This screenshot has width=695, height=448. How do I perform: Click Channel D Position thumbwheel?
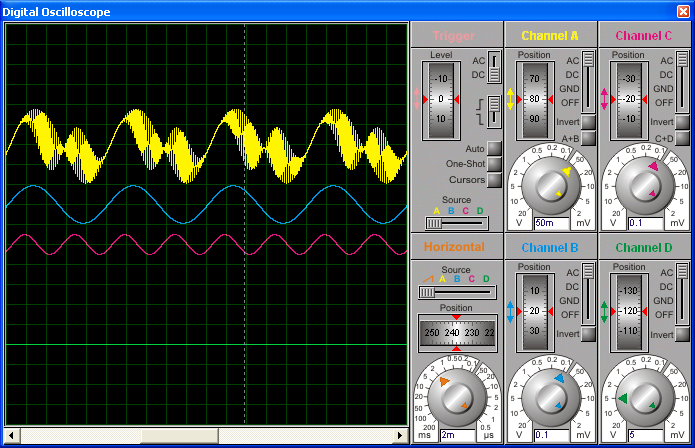[629, 312]
